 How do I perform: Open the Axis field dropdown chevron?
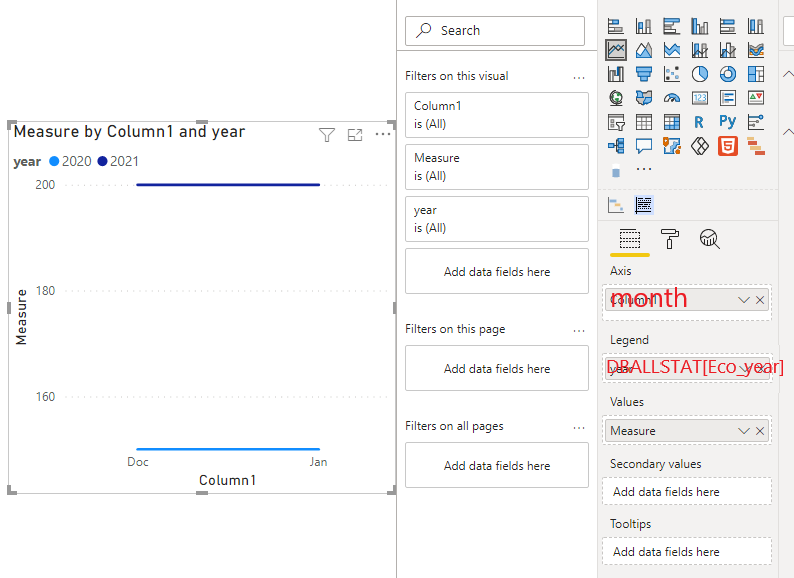point(743,300)
